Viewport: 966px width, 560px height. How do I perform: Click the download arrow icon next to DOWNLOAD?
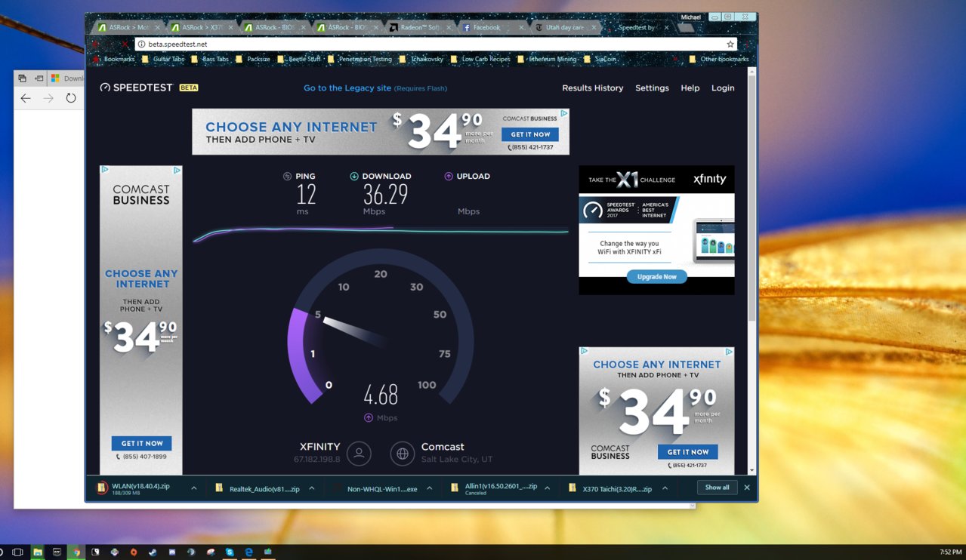tap(354, 177)
